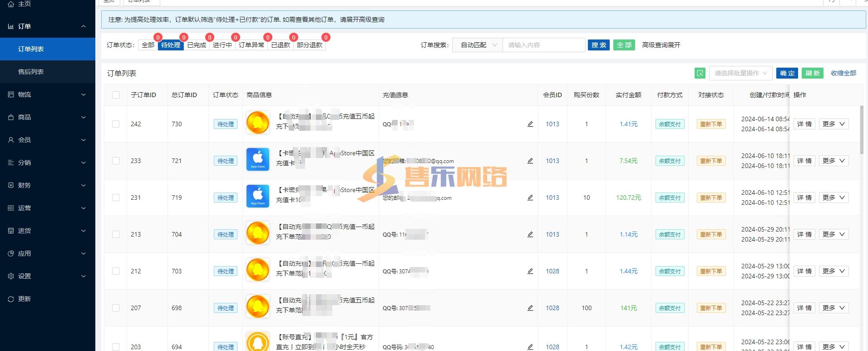868x351 pixels.
Task: Switch to the 已完成 order status tab
Action: tap(197, 45)
